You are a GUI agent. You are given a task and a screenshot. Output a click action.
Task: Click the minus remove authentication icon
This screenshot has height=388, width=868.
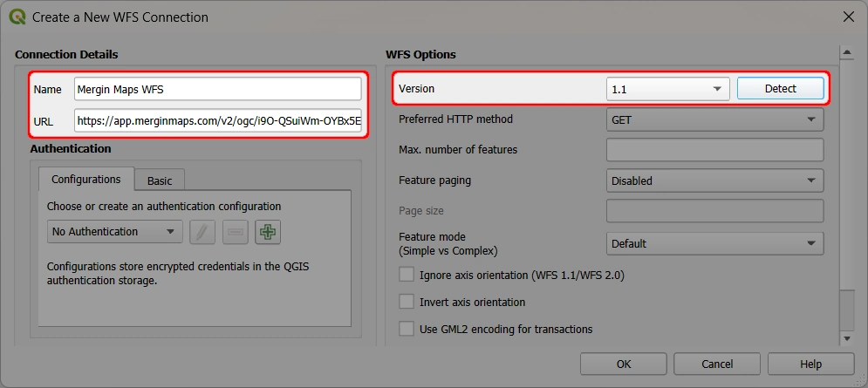click(x=236, y=232)
